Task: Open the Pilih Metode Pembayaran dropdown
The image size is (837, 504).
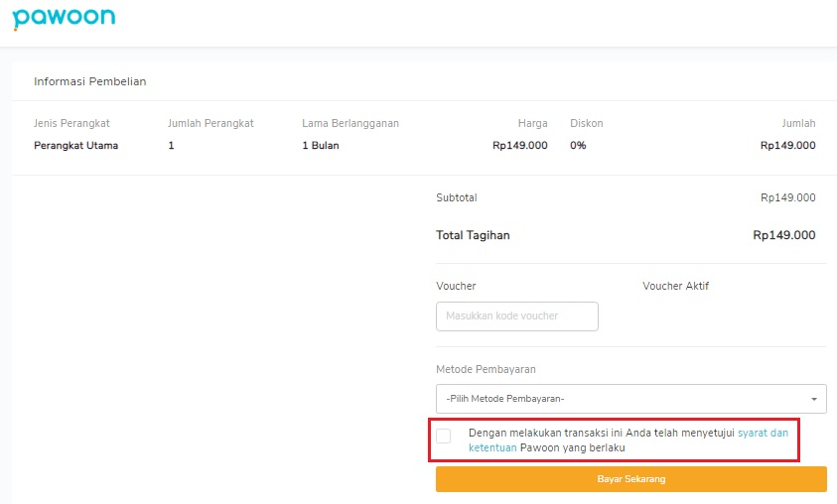Action: click(x=630, y=399)
